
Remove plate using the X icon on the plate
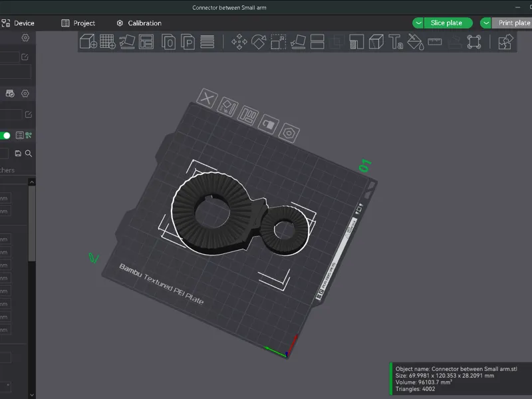click(207, 98)
